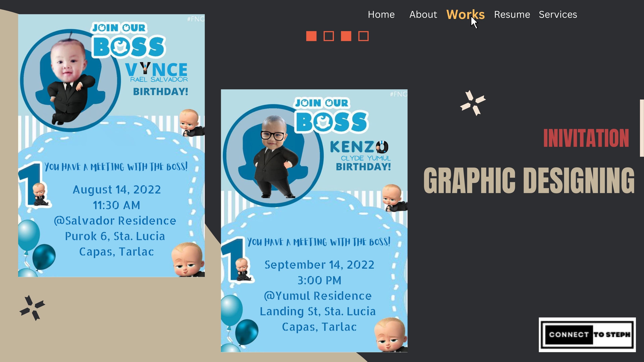Open the Kenzo birthday invitation image
Viewport: 644px width, 362px height.
tap(314, 221)
